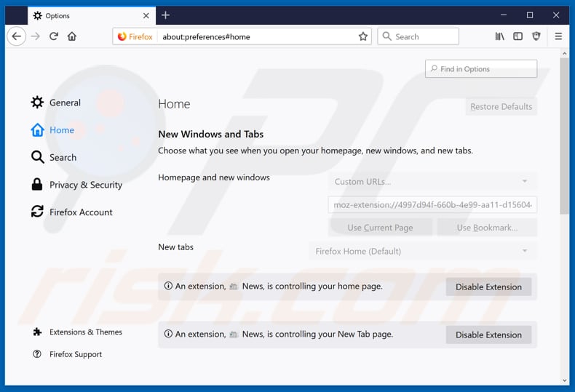
Task: Minimize the Firefox window
Action: click(504, 15)
